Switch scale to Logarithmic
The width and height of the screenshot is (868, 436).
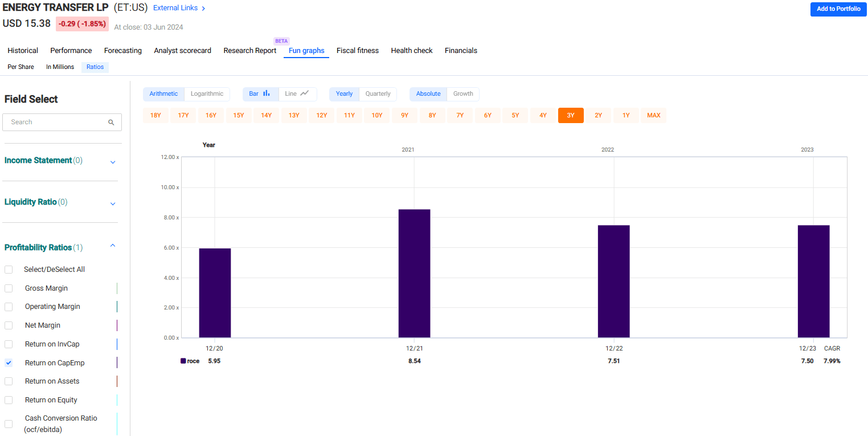coord(207,94)
